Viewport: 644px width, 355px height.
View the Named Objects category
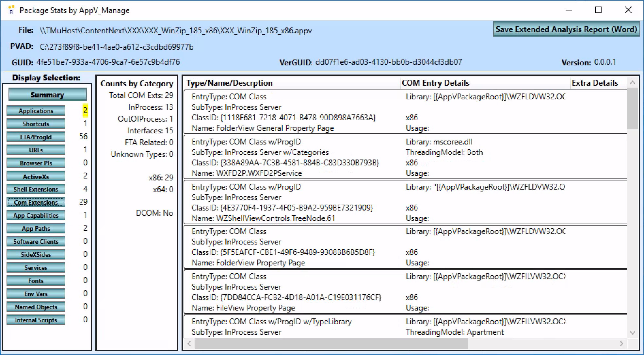pos(36,307)
